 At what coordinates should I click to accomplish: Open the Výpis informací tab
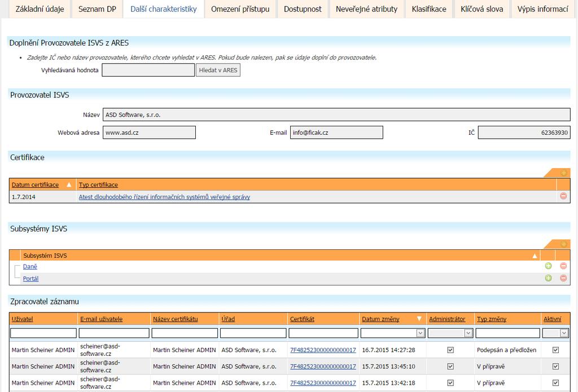coord(543,9)
